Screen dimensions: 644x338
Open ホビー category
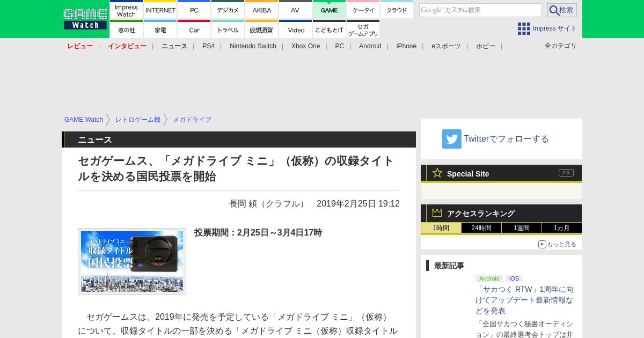click(486, 46)
